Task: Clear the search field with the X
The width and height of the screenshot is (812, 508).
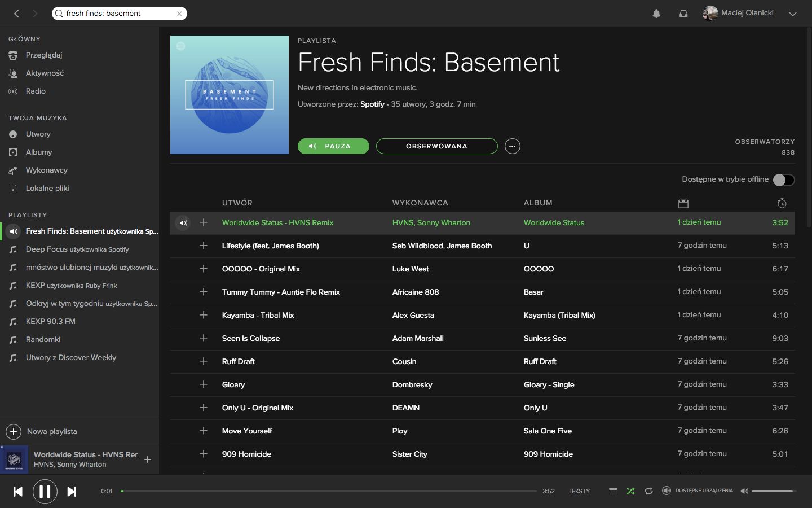Action: pyautogui.click(x=179, y=14)
